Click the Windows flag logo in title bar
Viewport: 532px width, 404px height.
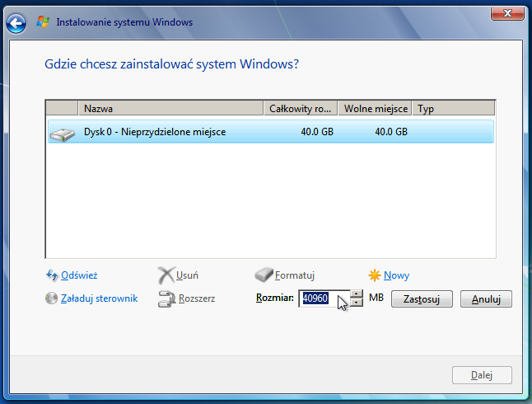[x=43, y=22]
